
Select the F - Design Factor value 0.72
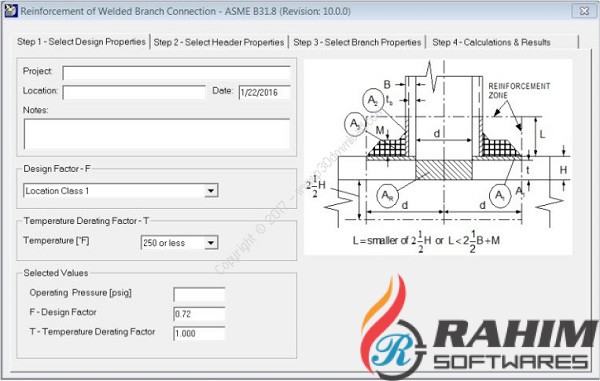coord(199,314)
